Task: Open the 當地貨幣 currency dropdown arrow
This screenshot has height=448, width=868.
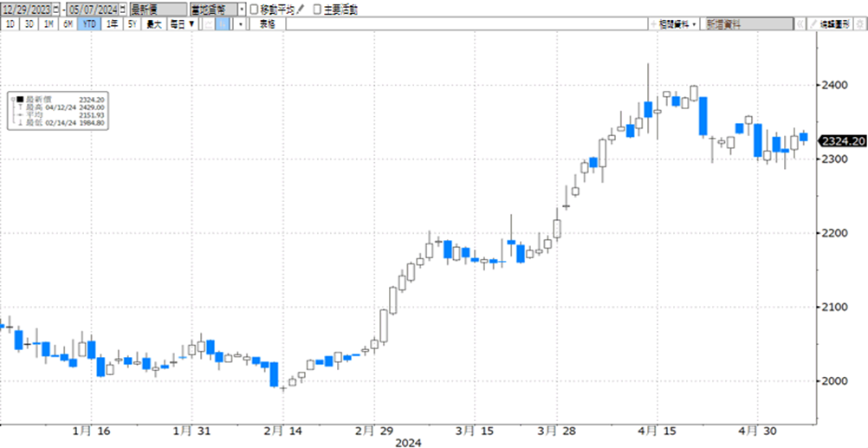Action: coord(242,10)
